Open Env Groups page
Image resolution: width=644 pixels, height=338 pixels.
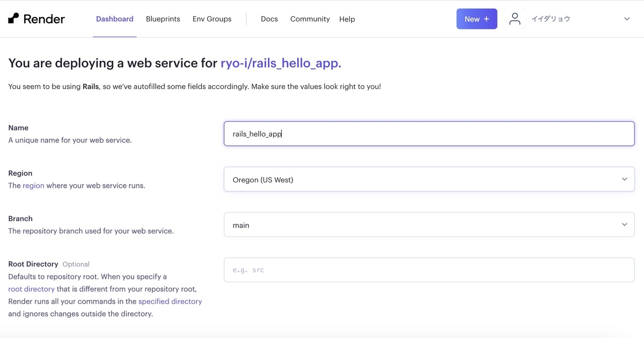click(212, 19)
